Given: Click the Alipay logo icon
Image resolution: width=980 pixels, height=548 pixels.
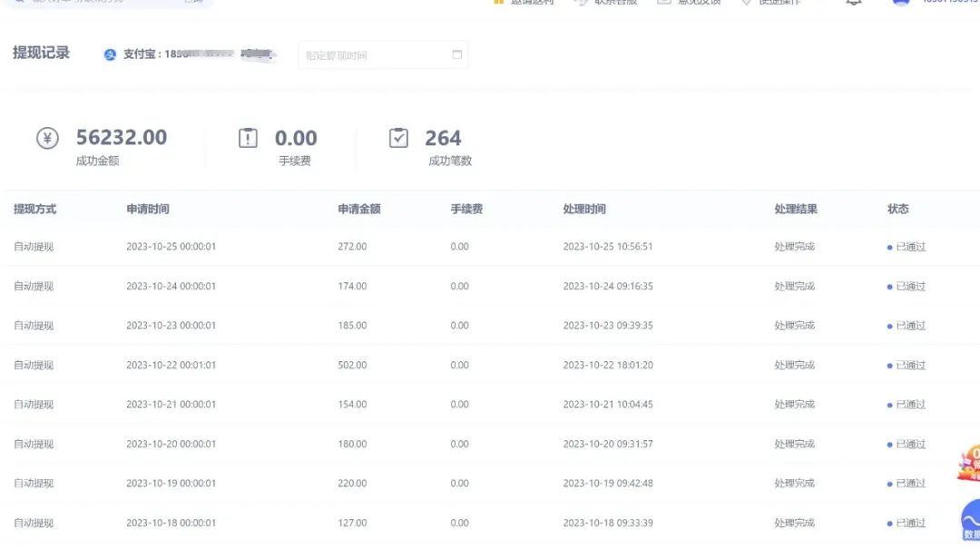Looking at the screenshot, I should 110,55.
